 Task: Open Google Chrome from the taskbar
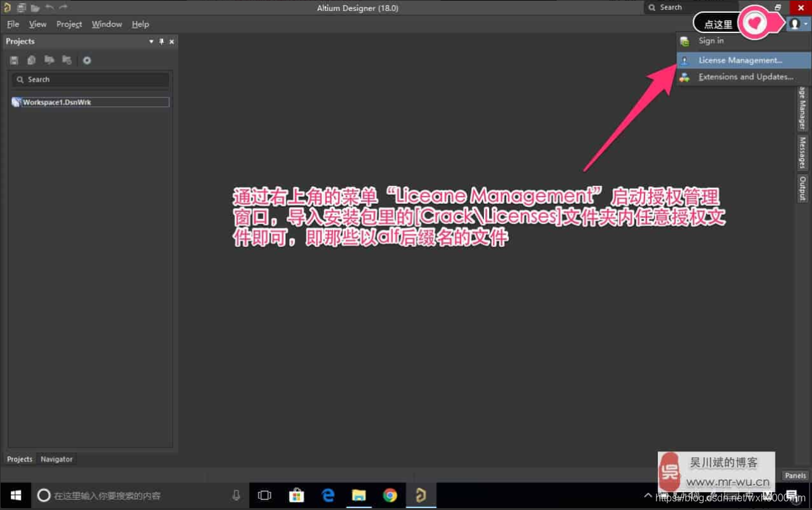coord(390,495)
